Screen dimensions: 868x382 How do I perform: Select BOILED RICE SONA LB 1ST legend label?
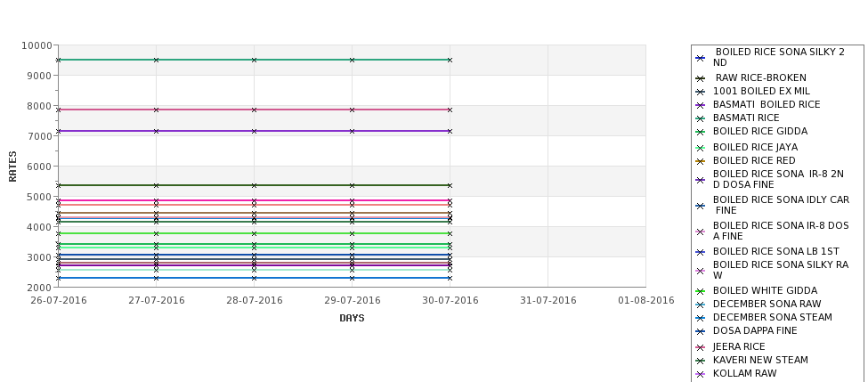click(x=775, y=251)
